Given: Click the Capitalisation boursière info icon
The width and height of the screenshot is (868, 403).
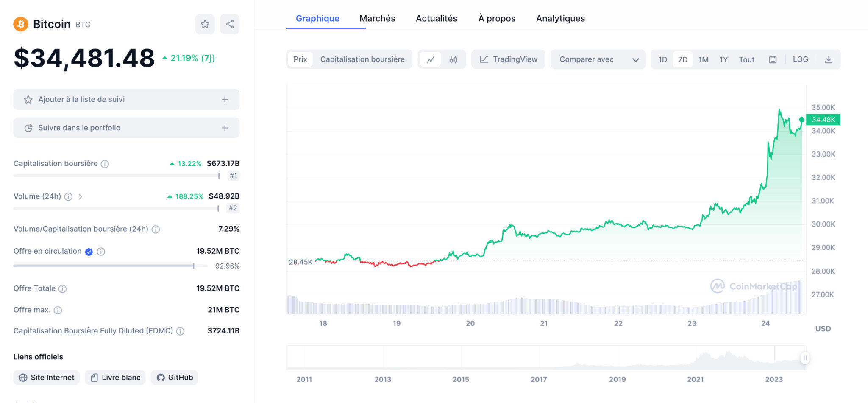Looking at the screenshot, I should point(105,163).
